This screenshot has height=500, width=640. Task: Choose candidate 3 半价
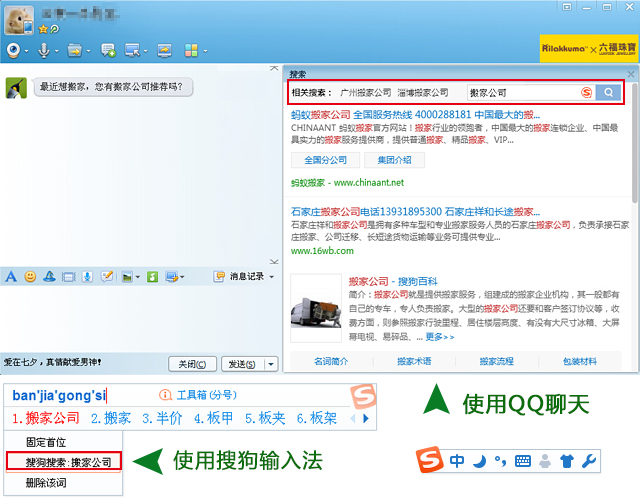(x=162, y=418)
